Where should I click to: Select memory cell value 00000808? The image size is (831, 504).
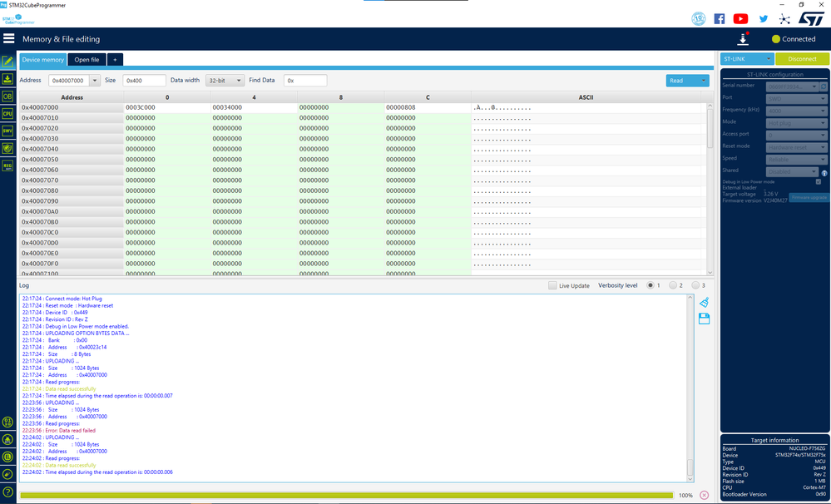point(428,107)
